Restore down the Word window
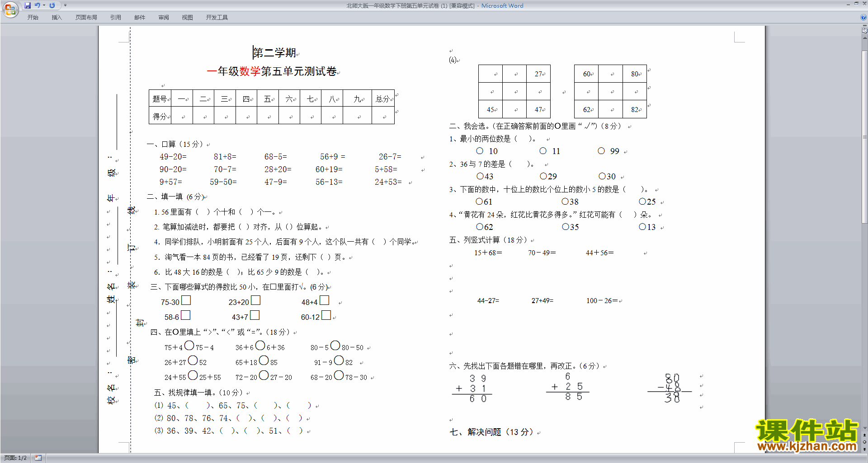This screenshot has height=463, width=868. point(856,4)
